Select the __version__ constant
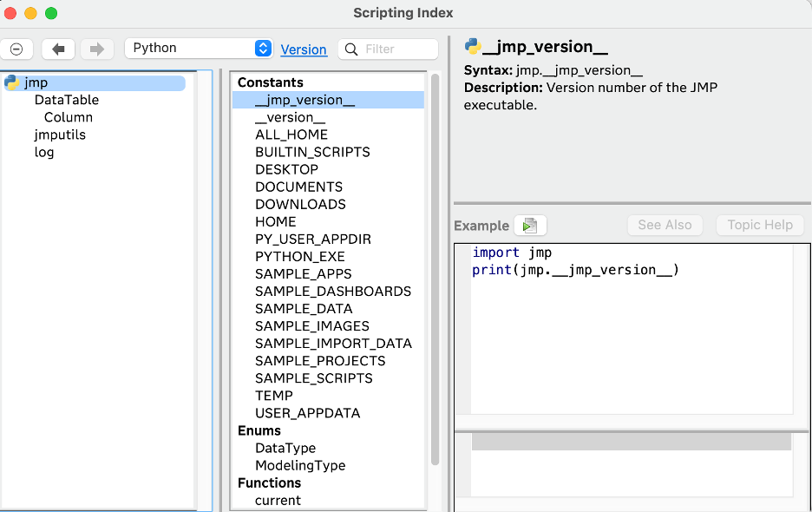 (x=290, y=117)
